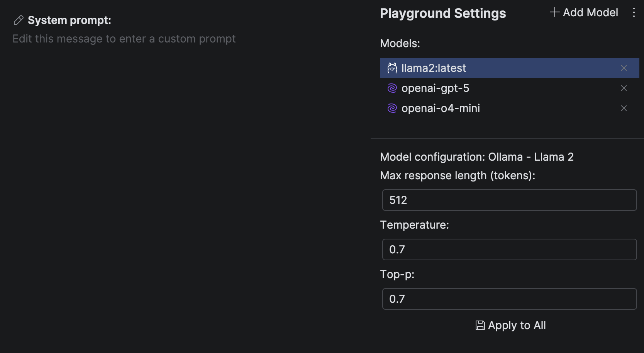The height and width of the screenshot is (353, 644).
Task: Click the save disk icon in Apply to All
Action: coord(480,325)
